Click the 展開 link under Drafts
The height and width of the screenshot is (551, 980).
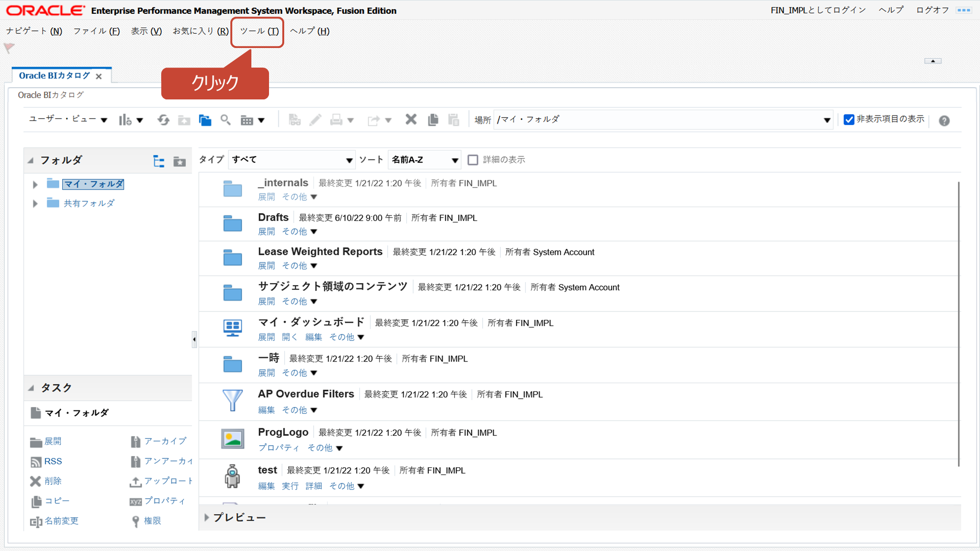click(267, 231)
